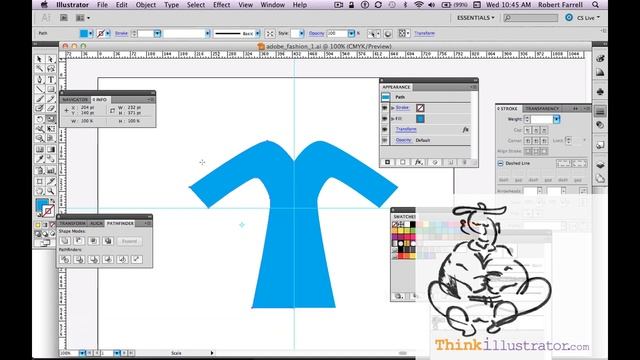Switch to the TRANSPARENCY tab
Image resolution: width=640 pixels, height=360 pixels.
542,109
